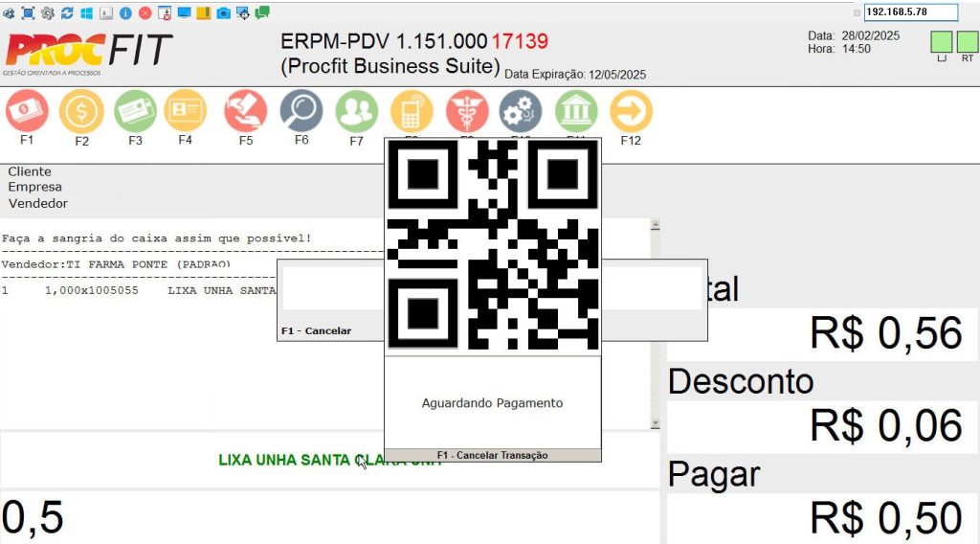Image resolution: width=980 pixels, height=544 pixels.
Task: Click the Procfit logo
Action: click(88, 53)
